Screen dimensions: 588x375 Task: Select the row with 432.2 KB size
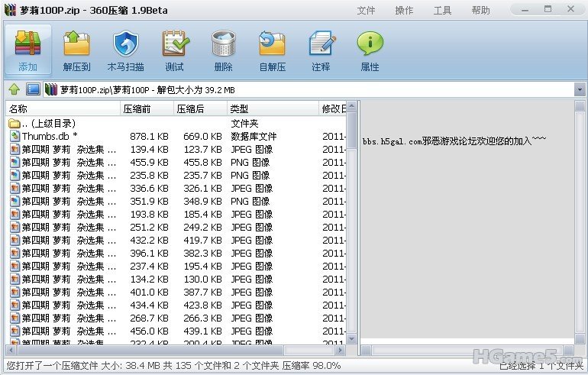click(x=176, y=241)
